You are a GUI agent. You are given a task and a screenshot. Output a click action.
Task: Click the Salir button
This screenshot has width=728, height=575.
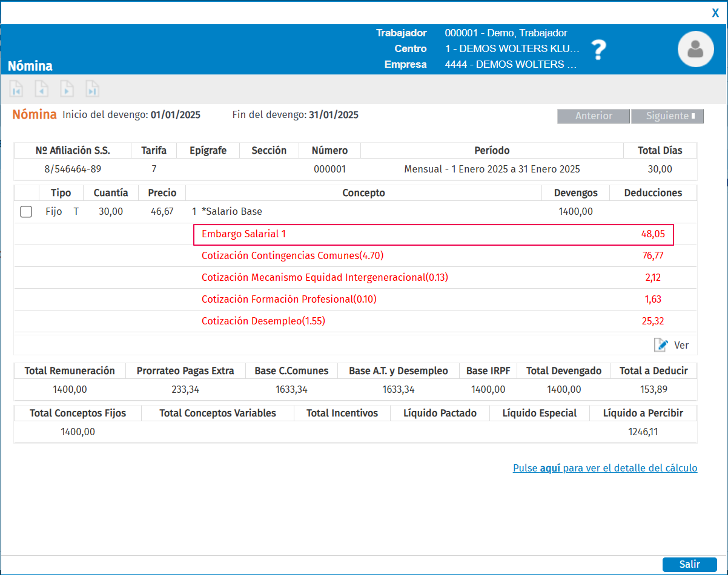[x=689, y=564]
